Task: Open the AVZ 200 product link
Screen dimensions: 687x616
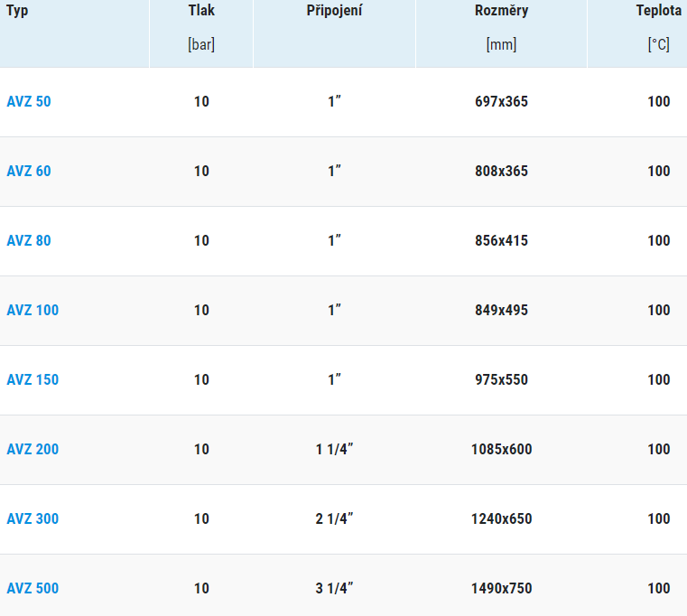Action: click(32, 450)
